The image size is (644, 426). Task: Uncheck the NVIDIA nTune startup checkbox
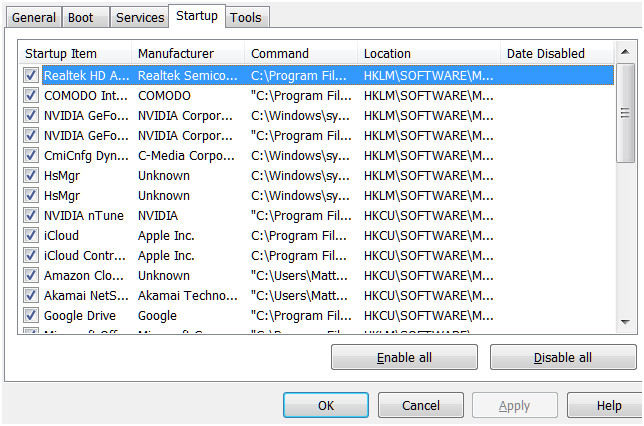(x=31, y=215)
